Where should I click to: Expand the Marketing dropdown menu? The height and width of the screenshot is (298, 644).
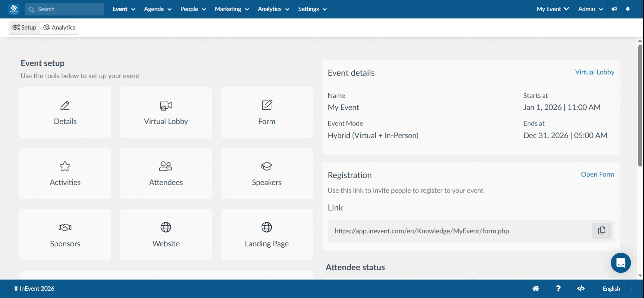(232, 9)
